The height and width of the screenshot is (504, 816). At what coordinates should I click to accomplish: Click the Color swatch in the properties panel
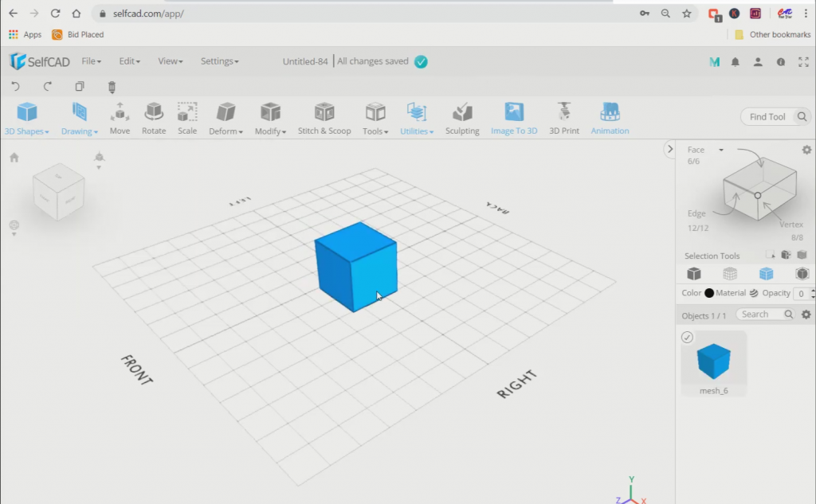(x=708, y=293)
